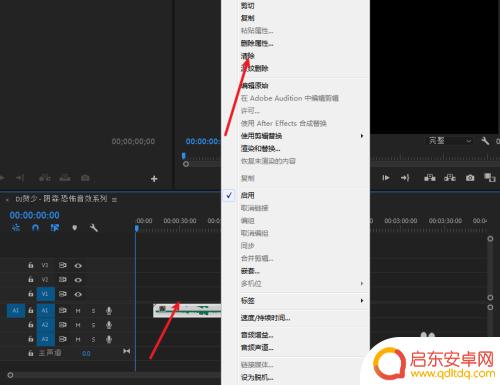Screen dimensions: 500x385
Task: Open Source monitor button editor plus icon
Action: tap(154, 179)
